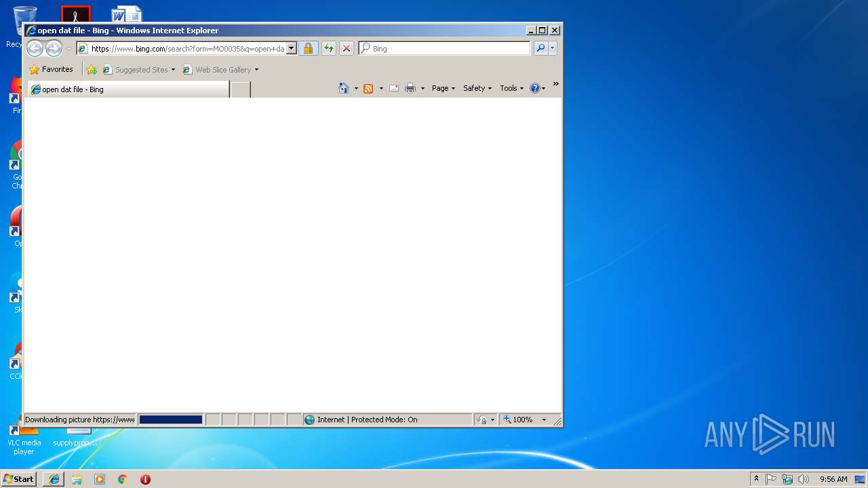Run search with the magnifier button
This screenshot has height=488, width=868.
(540, 48)
